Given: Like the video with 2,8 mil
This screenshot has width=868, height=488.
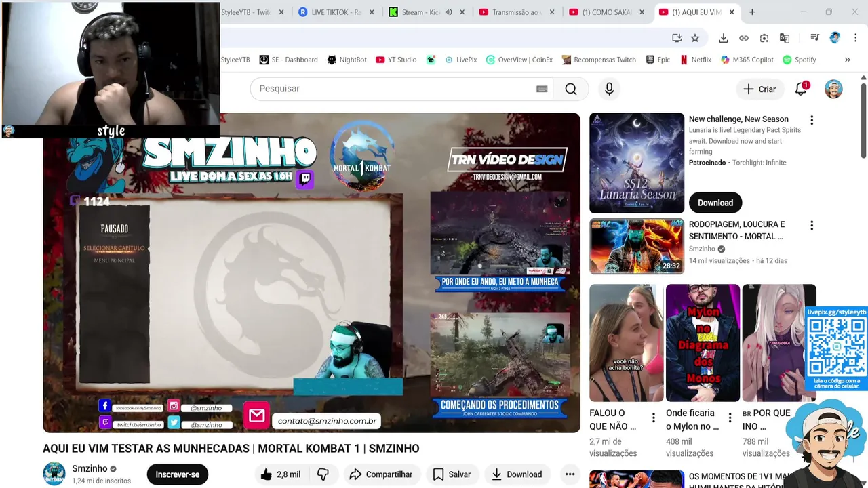Looking at the screenshot, I should tap(280, 474).
